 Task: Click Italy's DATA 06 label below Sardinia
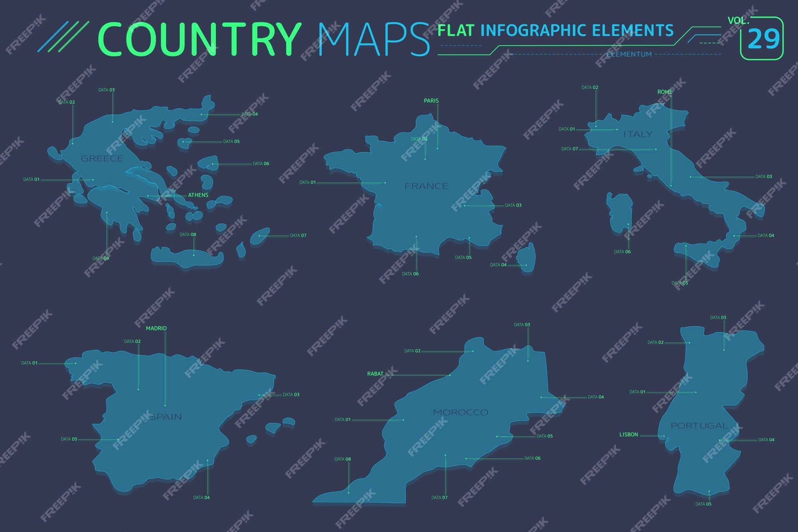[x=622, y=252]
